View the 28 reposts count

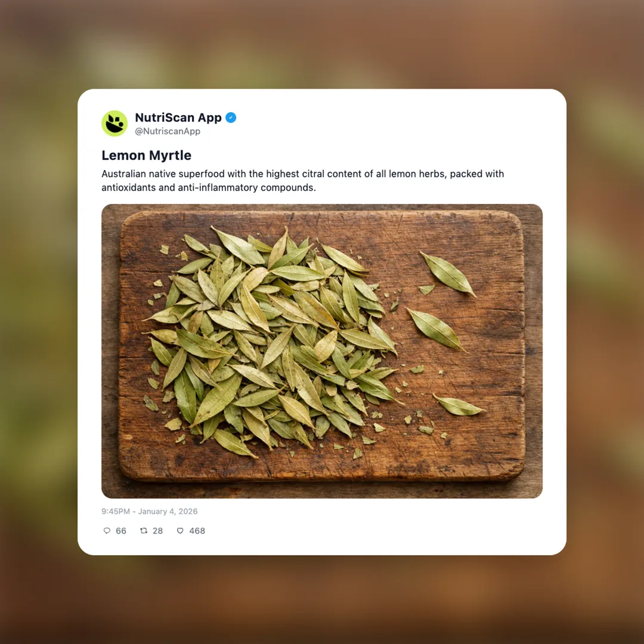(157, 531)
